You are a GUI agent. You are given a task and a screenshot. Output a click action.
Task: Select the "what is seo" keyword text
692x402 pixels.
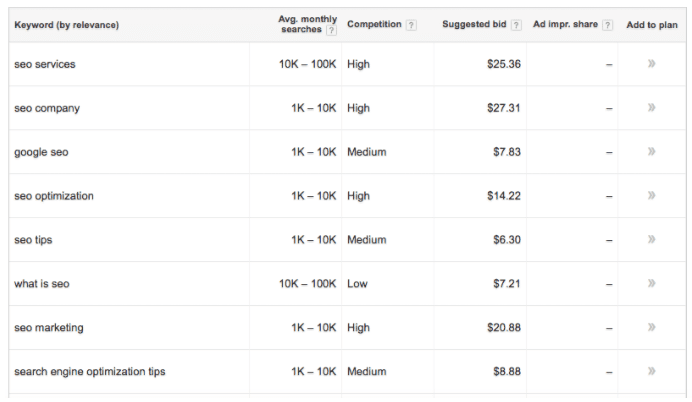[42, 284]
